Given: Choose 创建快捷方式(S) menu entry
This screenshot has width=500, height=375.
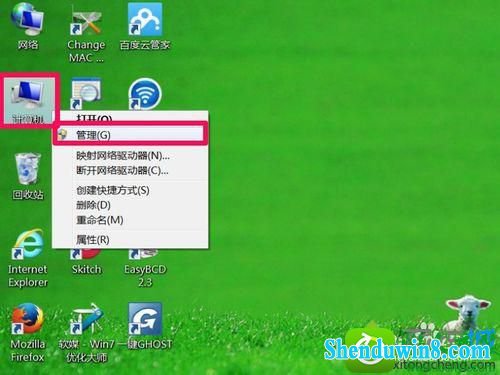Looking at the screenshot, I should point(130,190).
